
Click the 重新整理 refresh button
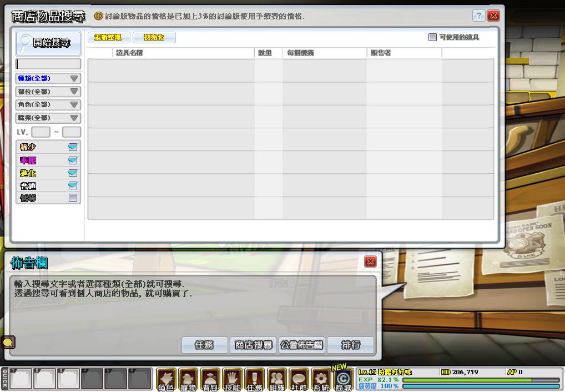tap(108, 37)
